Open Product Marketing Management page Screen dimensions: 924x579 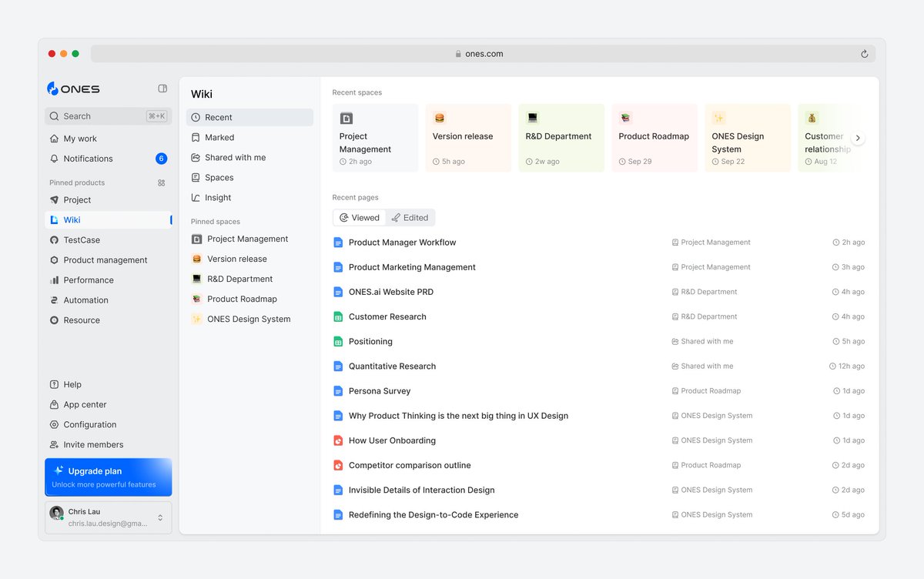tap(412, 267)
